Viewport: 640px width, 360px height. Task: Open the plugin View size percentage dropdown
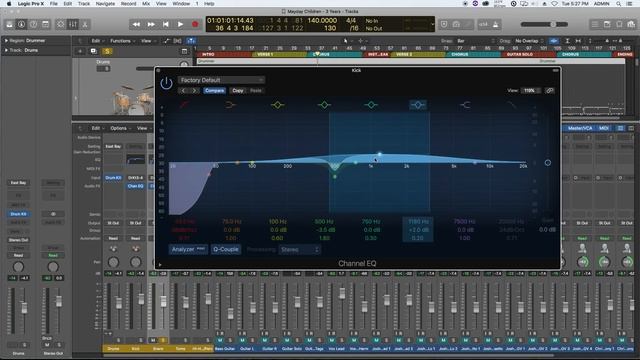point(530,91)
